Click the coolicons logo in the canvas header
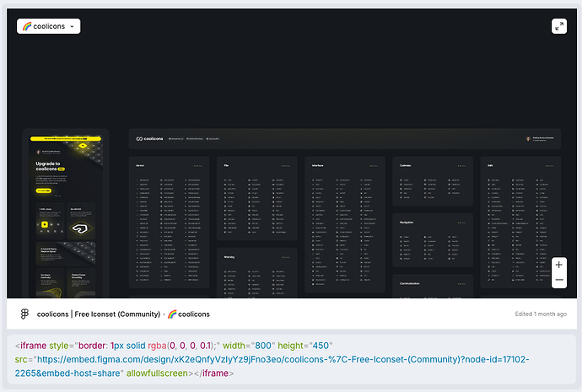 coord(149,139)
